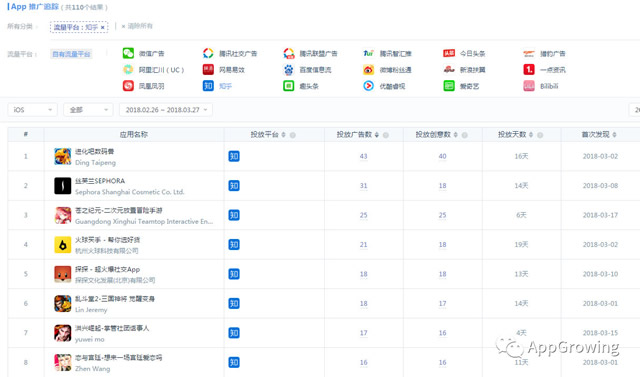The width and height of the screenshot is (640, 377).
Task: Open ad count 21 in row 4
Action: click(364, 244)
